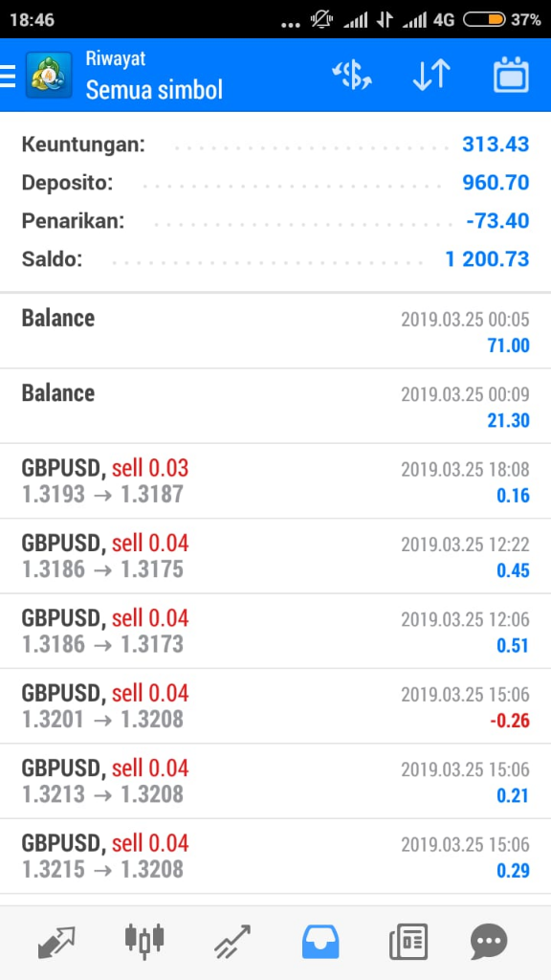
Task: Open the candlestick Charts icon
Action: tap(143, 941)
